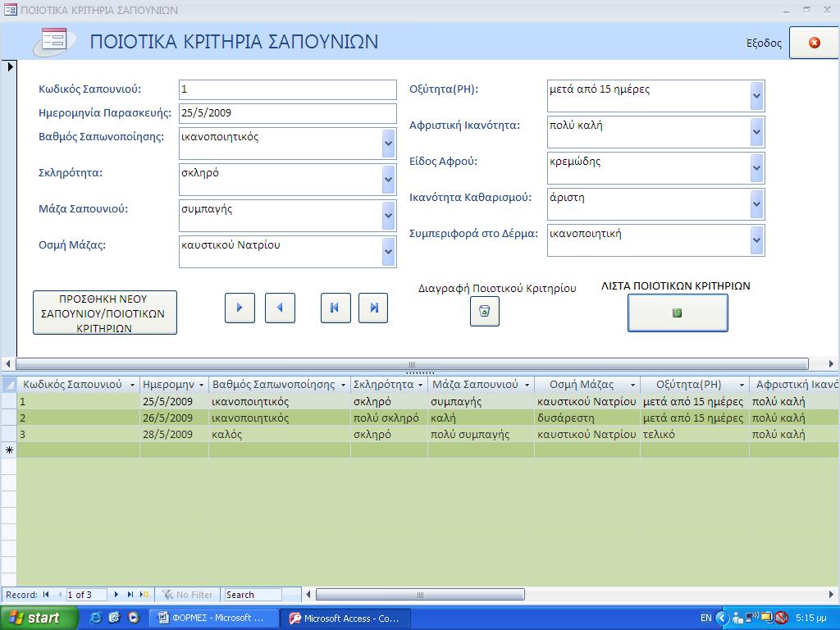840x630 pixels.
Task: Click form scrollbar right arrow
Action: 831,363
